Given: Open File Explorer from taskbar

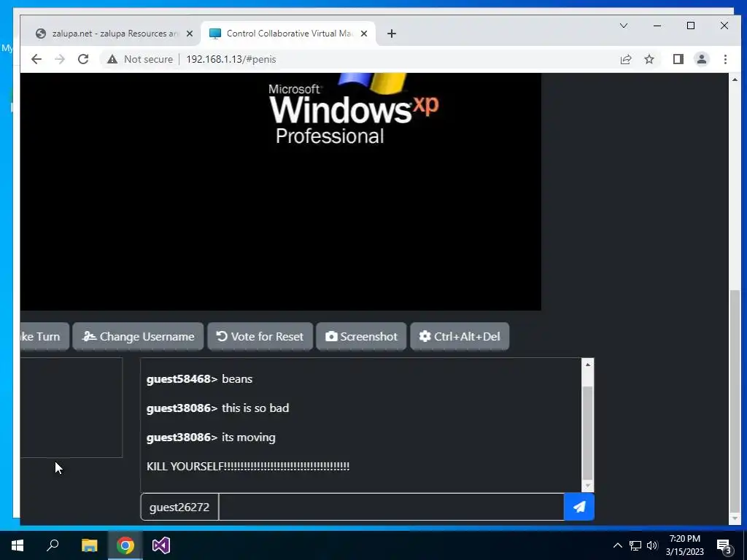Looking at the screenshot, I should pyautogui.click(x=89, y=545).
